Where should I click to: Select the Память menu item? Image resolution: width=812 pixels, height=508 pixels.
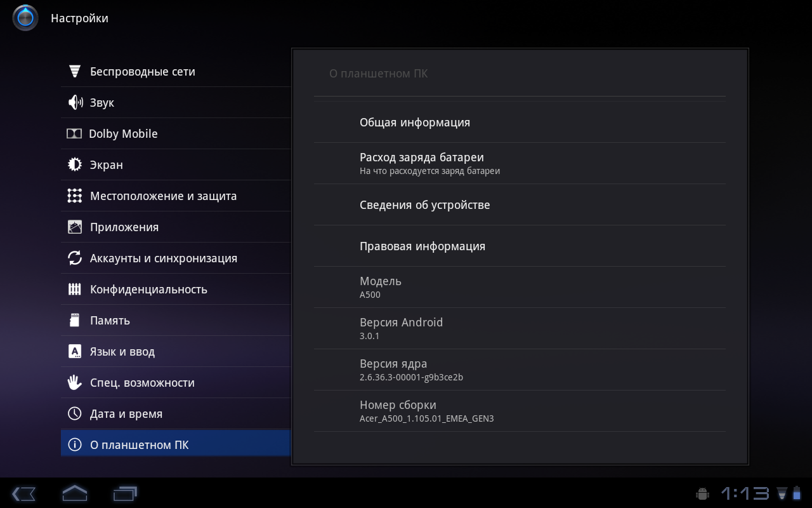click(110, 321)
